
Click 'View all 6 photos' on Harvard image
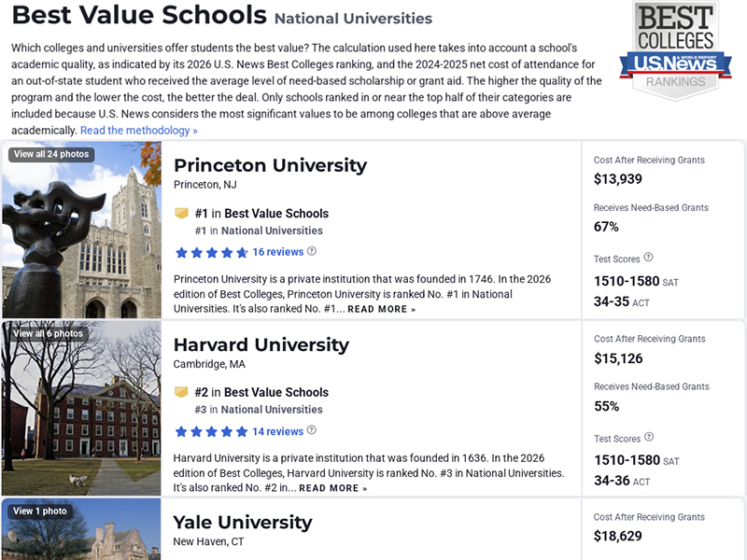[49, 333]
